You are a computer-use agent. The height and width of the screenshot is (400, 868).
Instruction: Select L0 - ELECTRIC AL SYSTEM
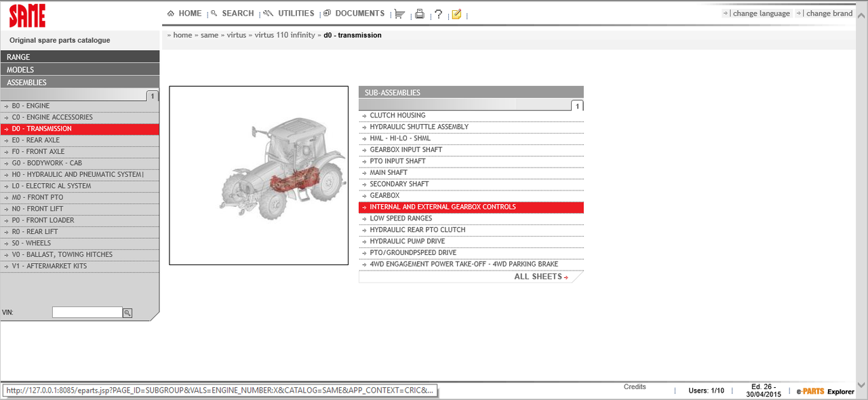coord(80,186)
